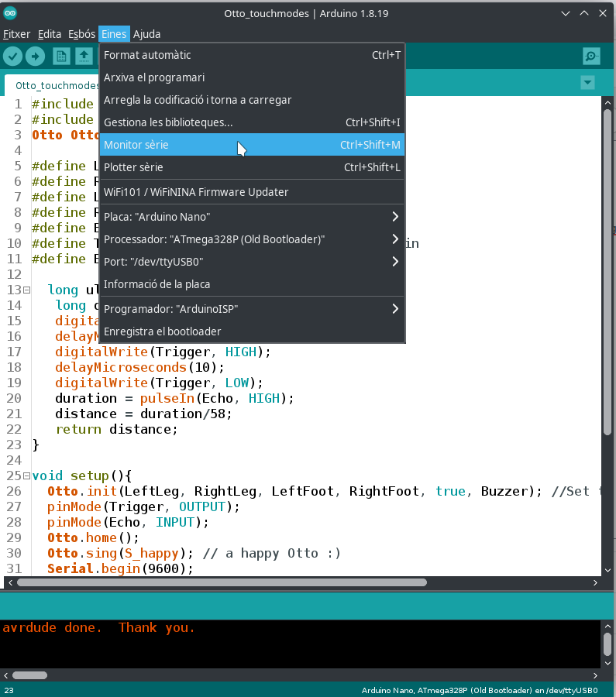Click the Arduino logo in title bar
The image size is (616, 697).
tap(10, 13)
